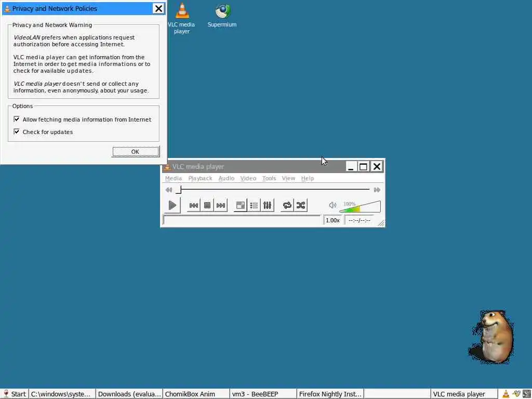
Task: Open the Help menu
Action: (308, 178)
